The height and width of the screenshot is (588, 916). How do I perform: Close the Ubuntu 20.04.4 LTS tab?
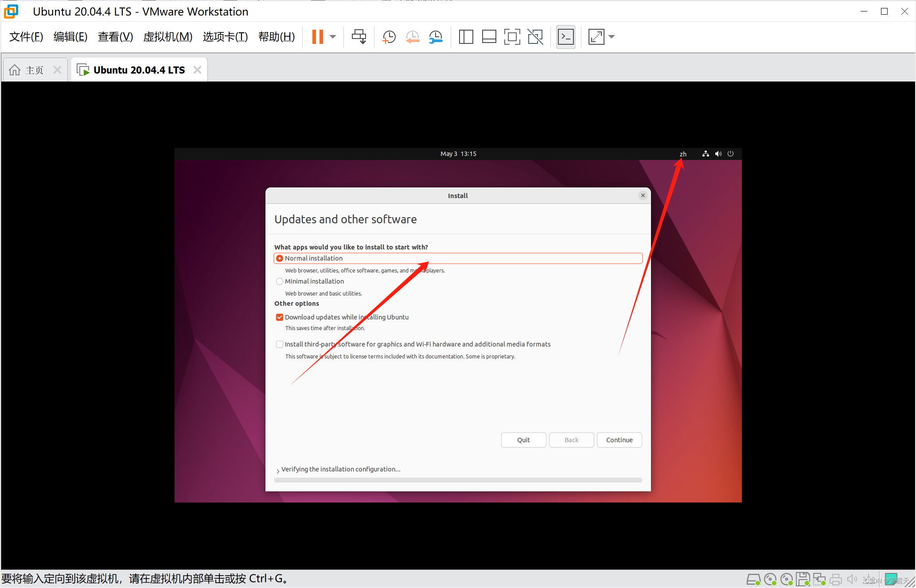click(x=197, y=70)
